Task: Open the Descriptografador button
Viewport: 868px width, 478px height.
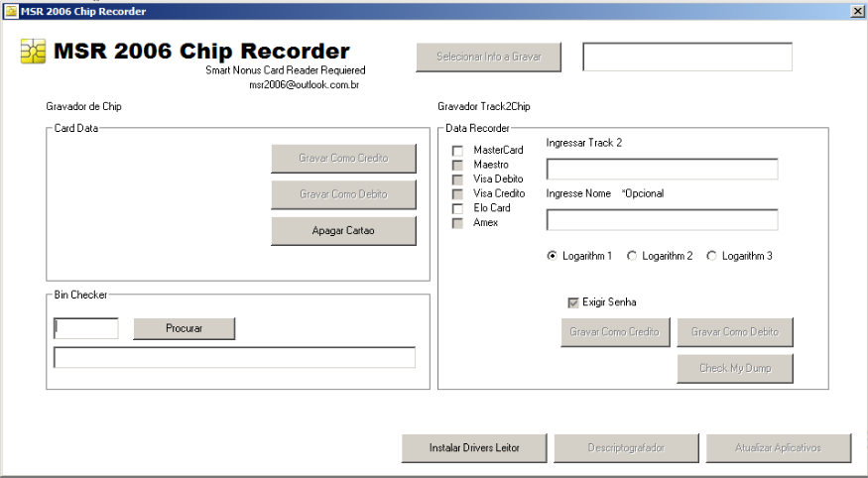Action: [626, 448]
